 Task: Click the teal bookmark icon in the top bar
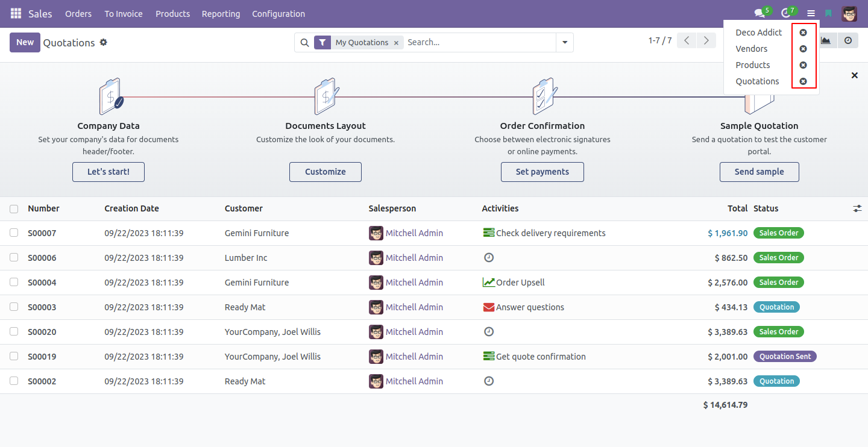(x=829, y=13)
